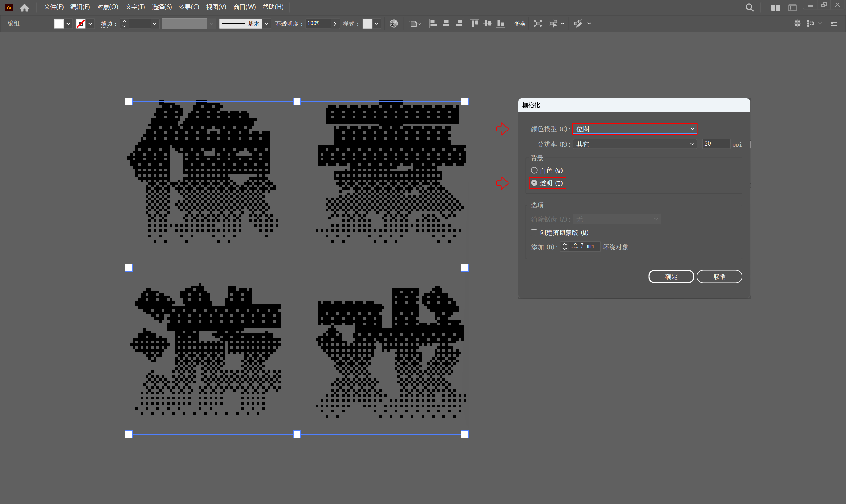This screenshot has height=504, width=846.
Task: Expand the opacity slider arrow
Action: point(335,23)
